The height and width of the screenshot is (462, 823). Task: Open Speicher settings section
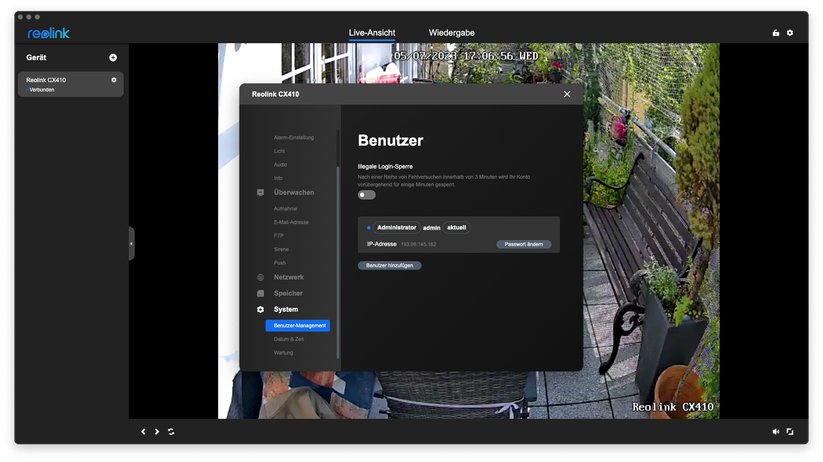(288, 293)
